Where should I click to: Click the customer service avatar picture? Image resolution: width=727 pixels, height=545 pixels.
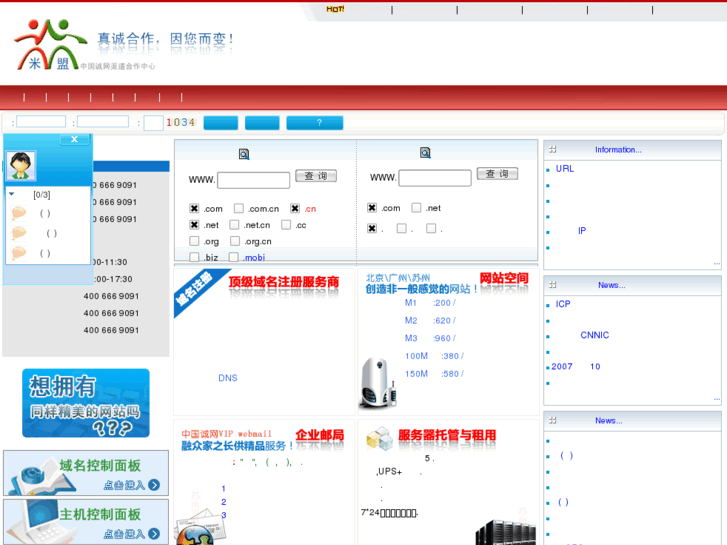21,165
